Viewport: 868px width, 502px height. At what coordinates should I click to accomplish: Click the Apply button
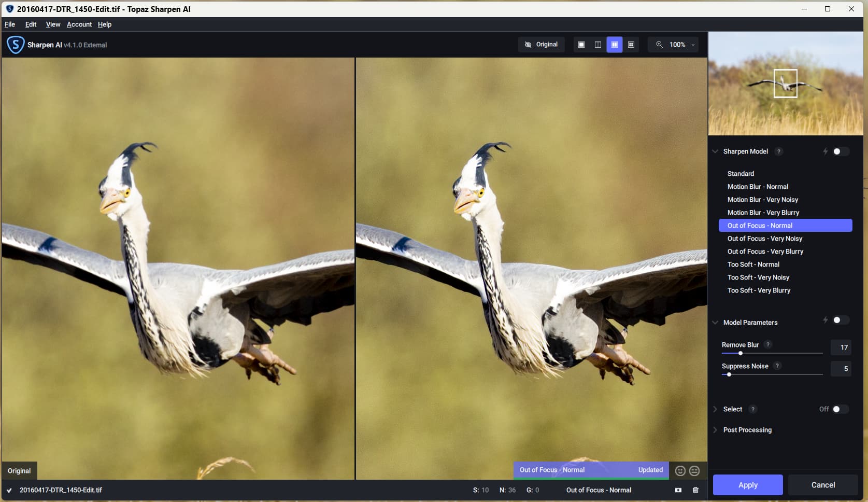747,485
